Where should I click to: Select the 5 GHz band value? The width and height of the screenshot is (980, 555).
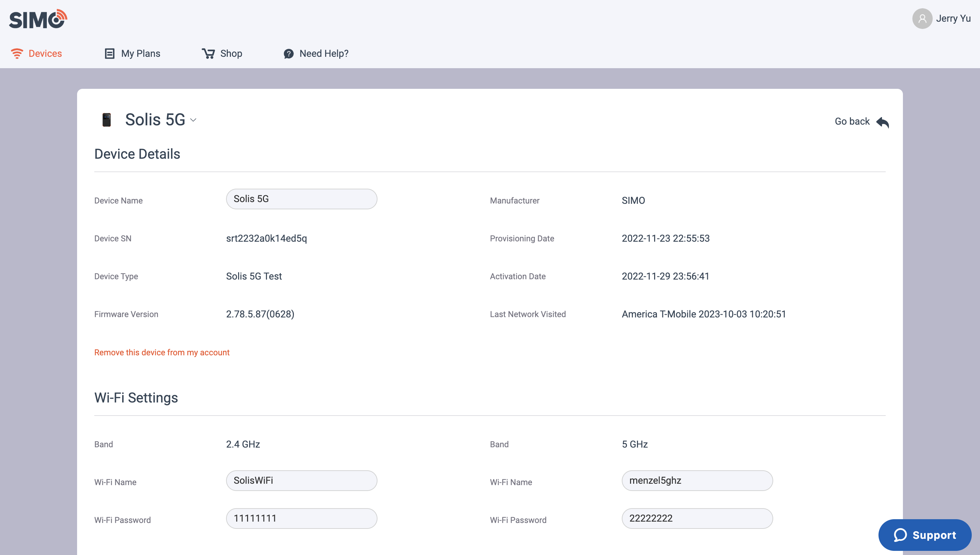tap(635, 444)
